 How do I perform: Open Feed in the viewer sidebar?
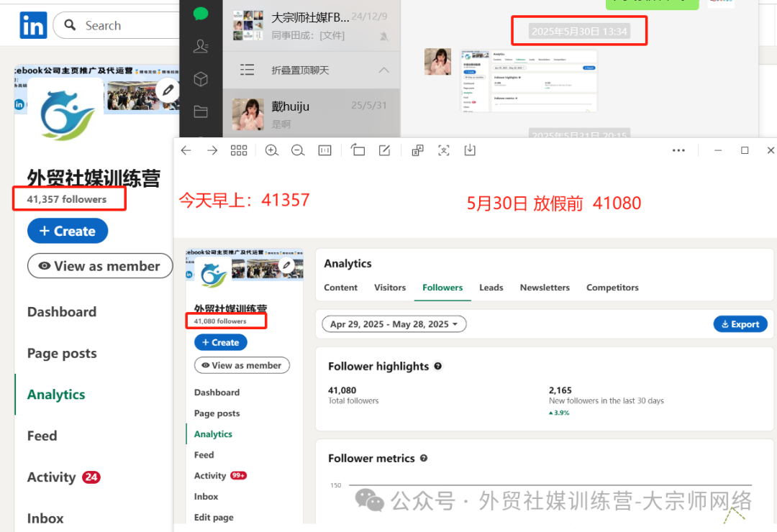pyautogui.click(x=204, y=455)
